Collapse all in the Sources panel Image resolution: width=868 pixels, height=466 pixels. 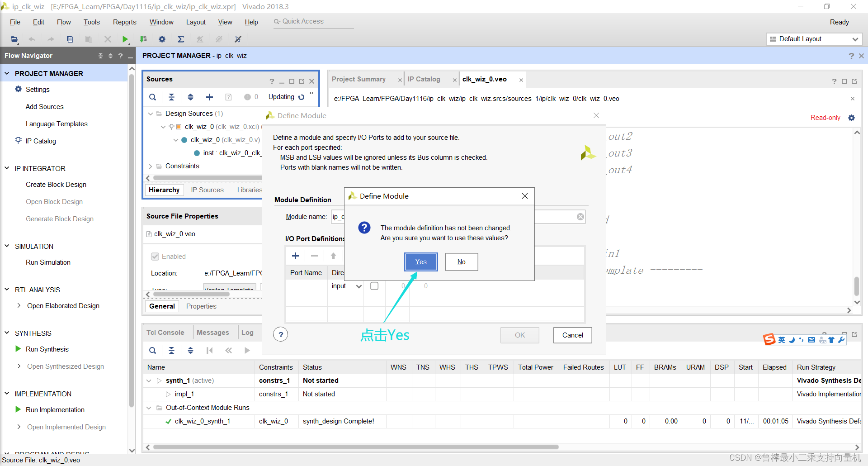(x=171, y=97)
